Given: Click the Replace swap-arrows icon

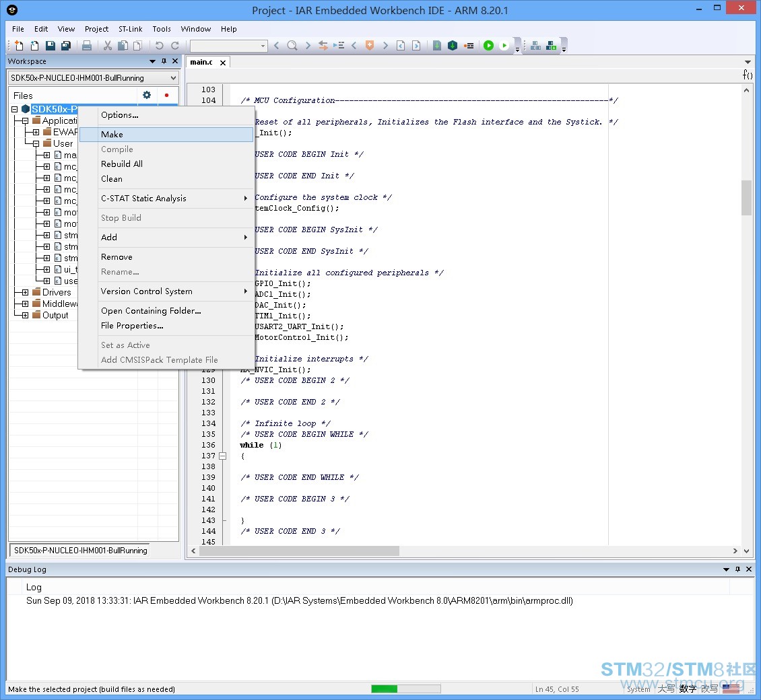Looking at the screenshot, I should 323,46.
